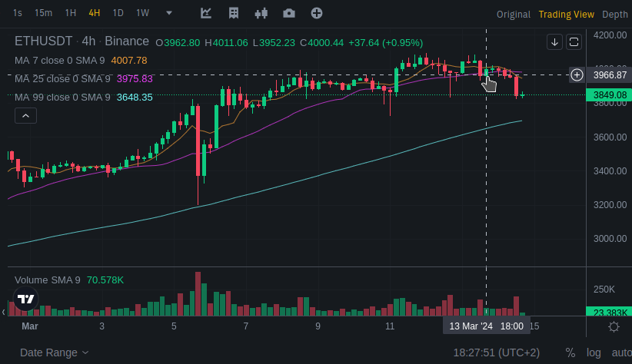Open candlestick chart type icon
632x364 pixels.
click(261, 13)
